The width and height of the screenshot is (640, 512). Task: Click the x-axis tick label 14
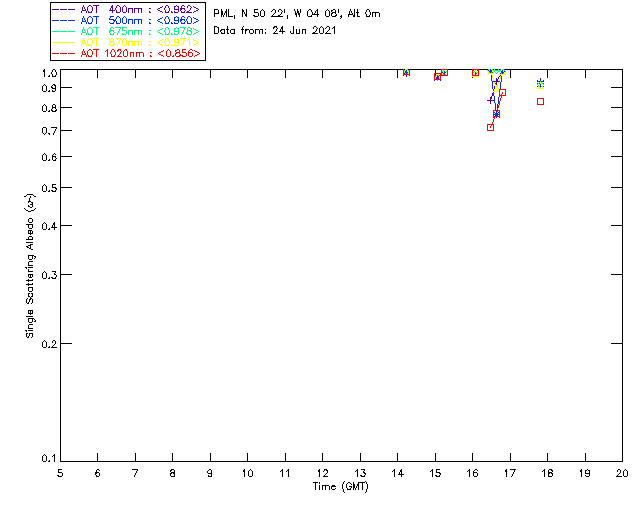[398, 473]
